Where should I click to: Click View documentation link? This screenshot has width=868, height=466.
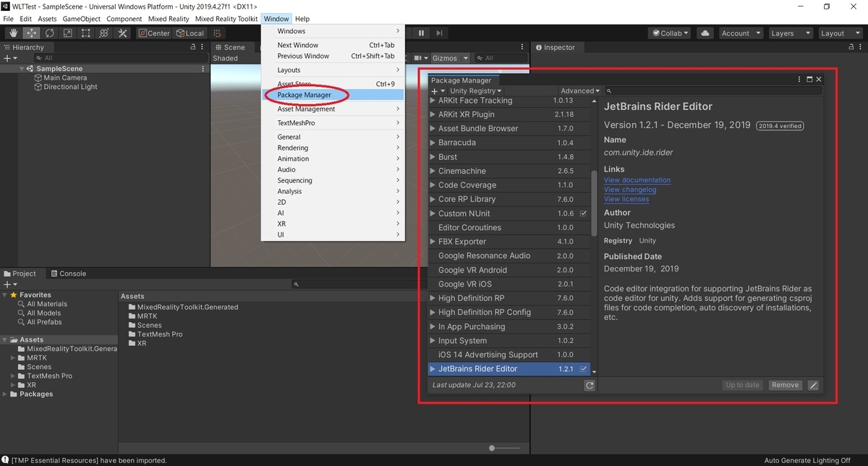click(x=637, y=180)
